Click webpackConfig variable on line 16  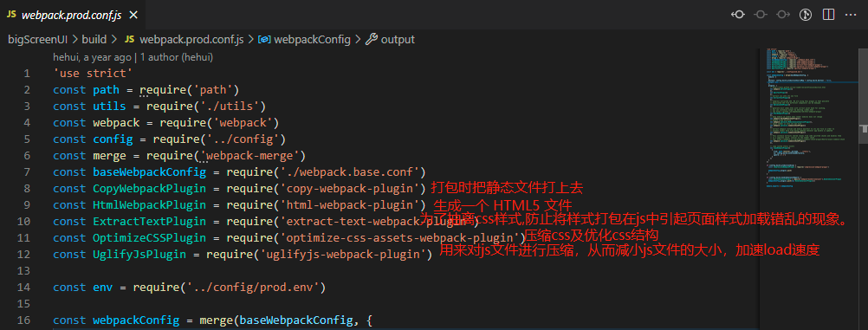point(136,320)
